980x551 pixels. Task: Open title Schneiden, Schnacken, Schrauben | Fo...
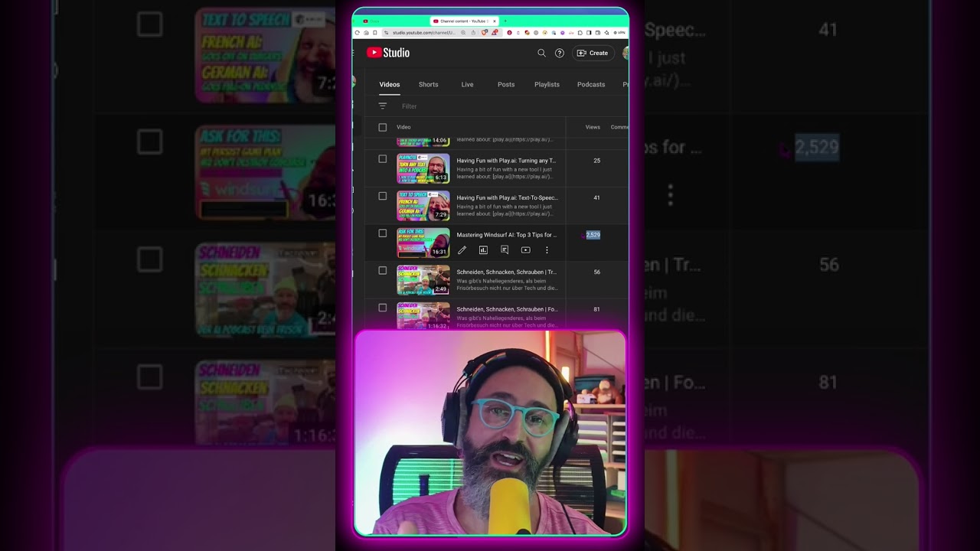coord(507,309)
